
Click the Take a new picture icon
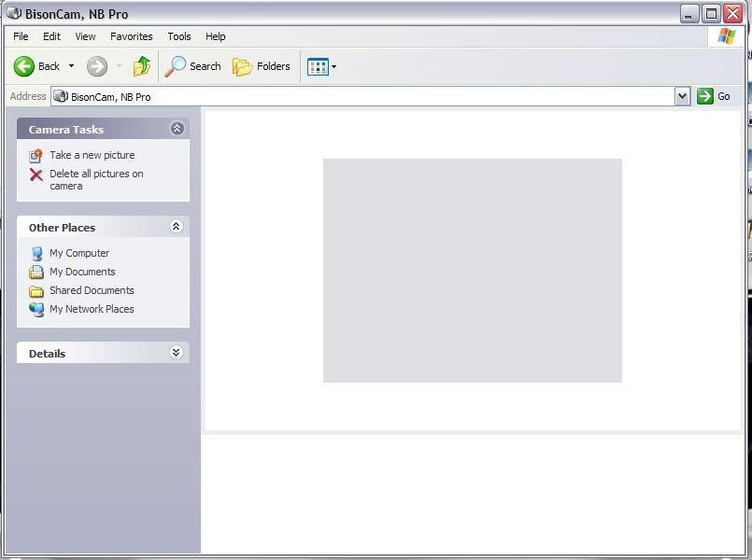[x=36, y=156]
